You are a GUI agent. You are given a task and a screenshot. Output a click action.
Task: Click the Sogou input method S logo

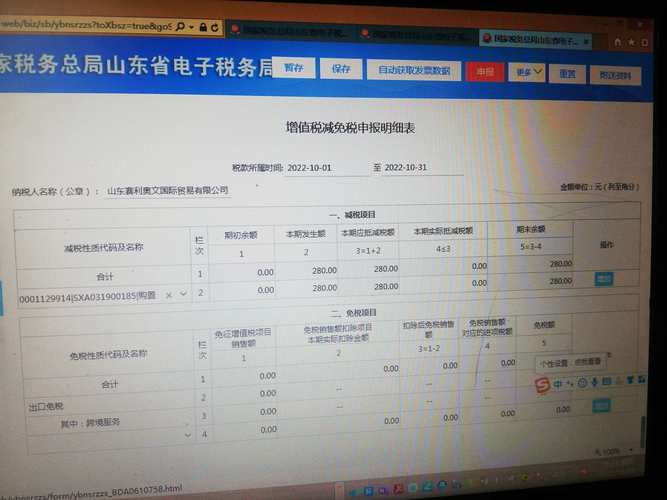tap(542, 385)
